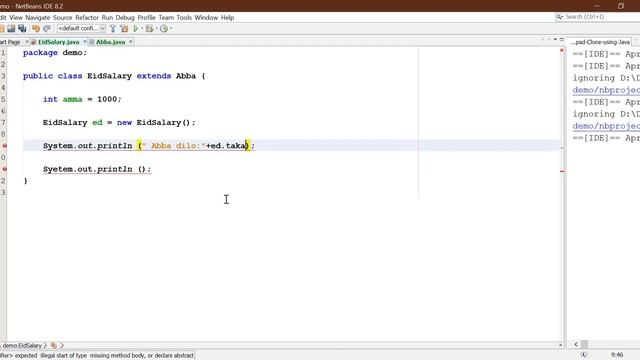
Task: Click the Save All toolbar icon
Action: (22, 29)
